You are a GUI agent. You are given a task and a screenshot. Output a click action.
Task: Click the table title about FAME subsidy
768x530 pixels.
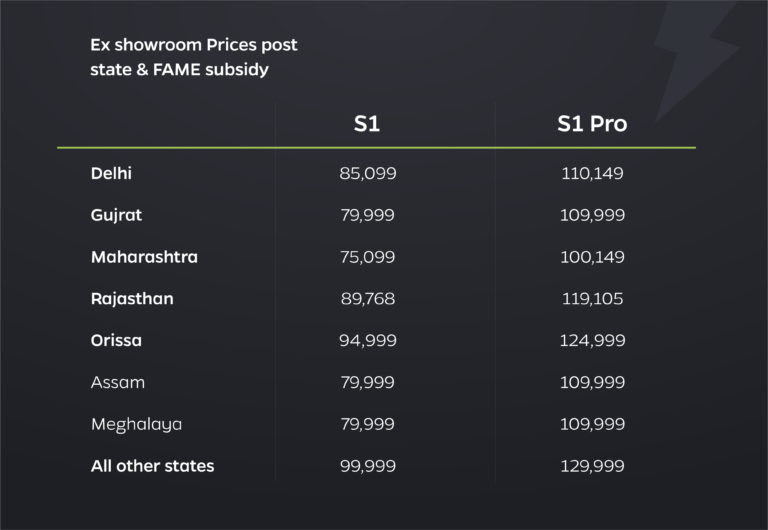[x=194, y=58]
